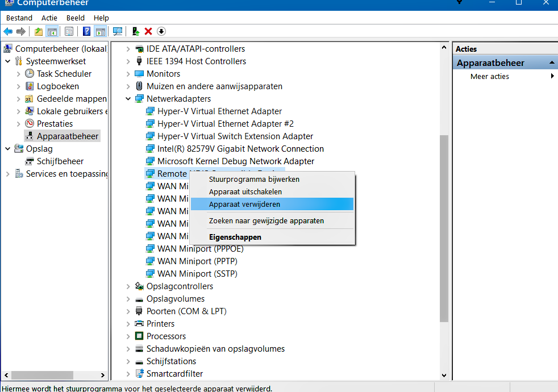
Task: Click the Monitors category icon
Action: click(x=139, y=74)
